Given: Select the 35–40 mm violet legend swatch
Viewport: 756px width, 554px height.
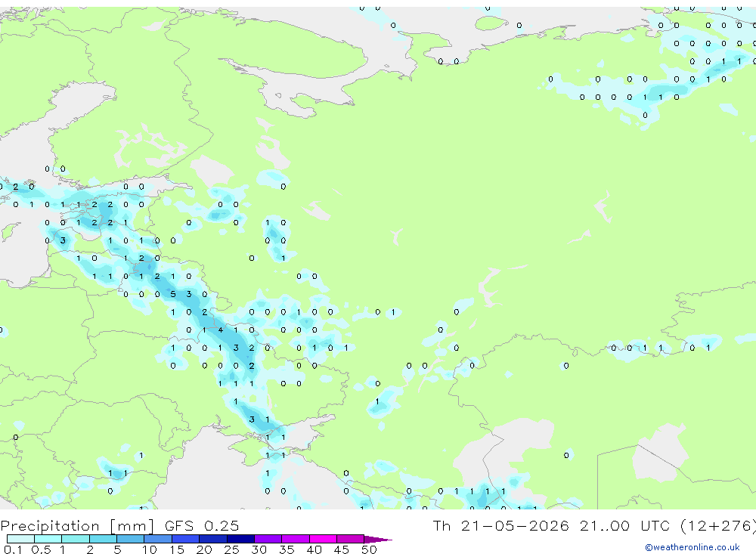Looking at the screenshot, I should click(296, 539).
